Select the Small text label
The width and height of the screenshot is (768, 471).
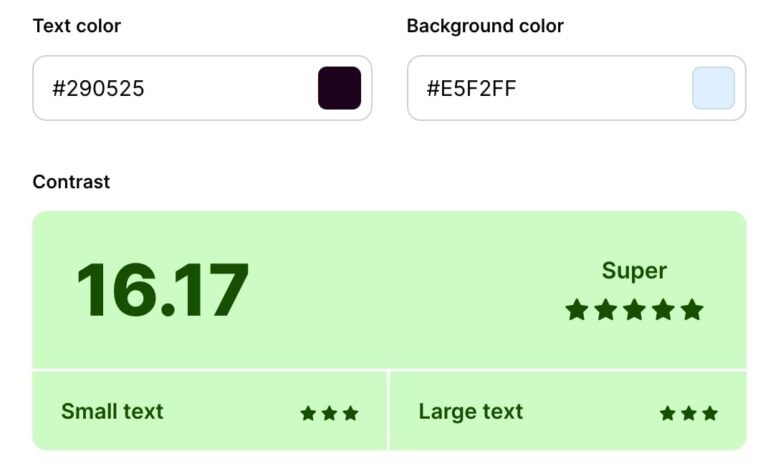pyautogui.click(x=112, y=411)
